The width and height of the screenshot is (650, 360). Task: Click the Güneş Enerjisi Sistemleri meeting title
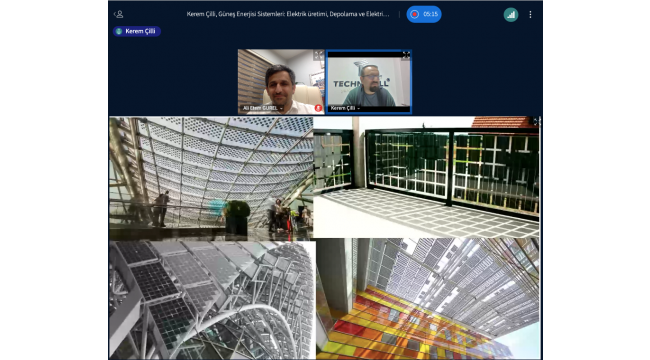pyautogui.click(x=288, y=14)
